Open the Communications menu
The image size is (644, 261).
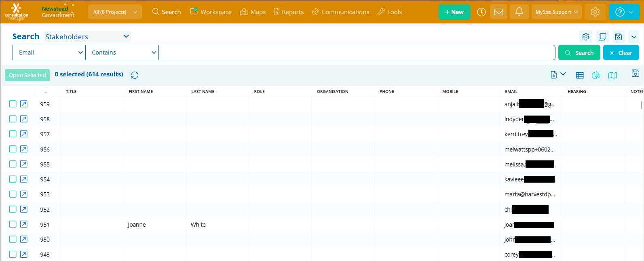[x=340, y=12]
